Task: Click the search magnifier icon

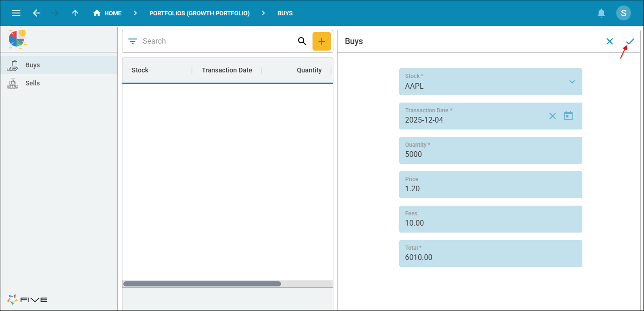Action: 302,41
